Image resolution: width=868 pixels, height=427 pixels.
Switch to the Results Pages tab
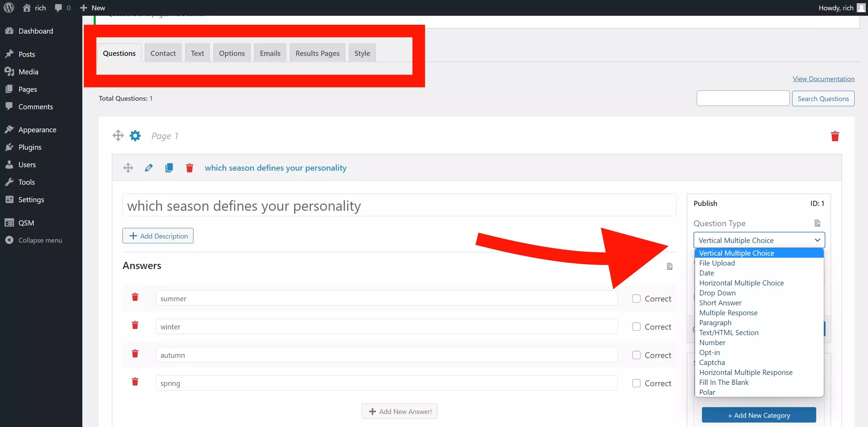pos(317,53)
